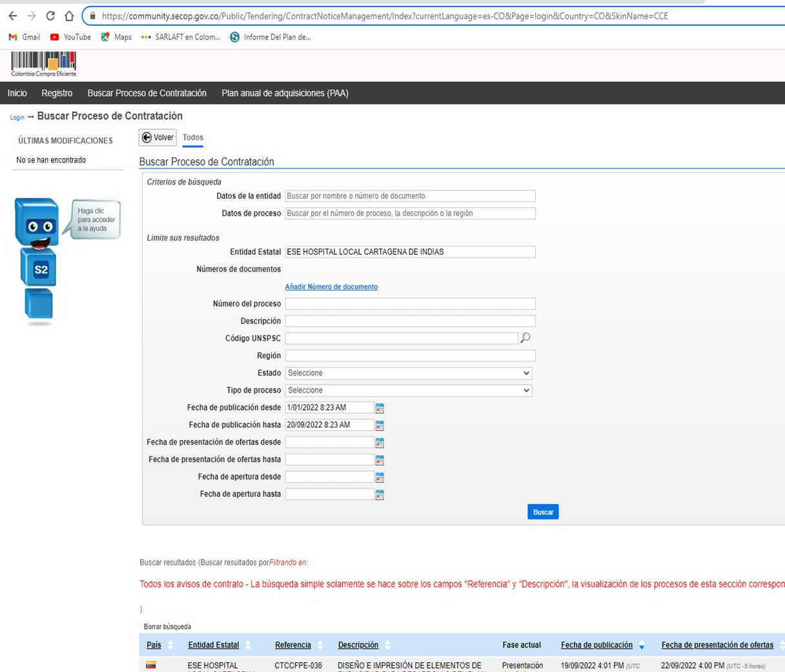Click the UNSPSC code magnifier search icon

point(525,338)
